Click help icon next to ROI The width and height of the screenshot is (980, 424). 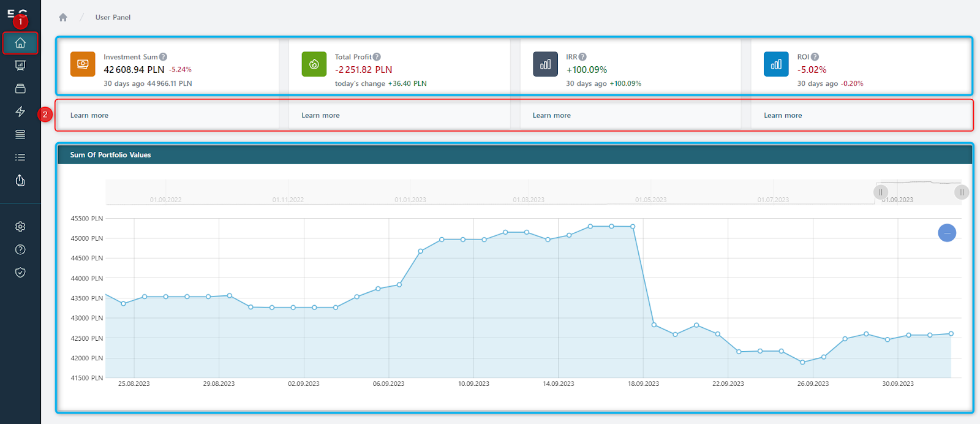(815, 57)
